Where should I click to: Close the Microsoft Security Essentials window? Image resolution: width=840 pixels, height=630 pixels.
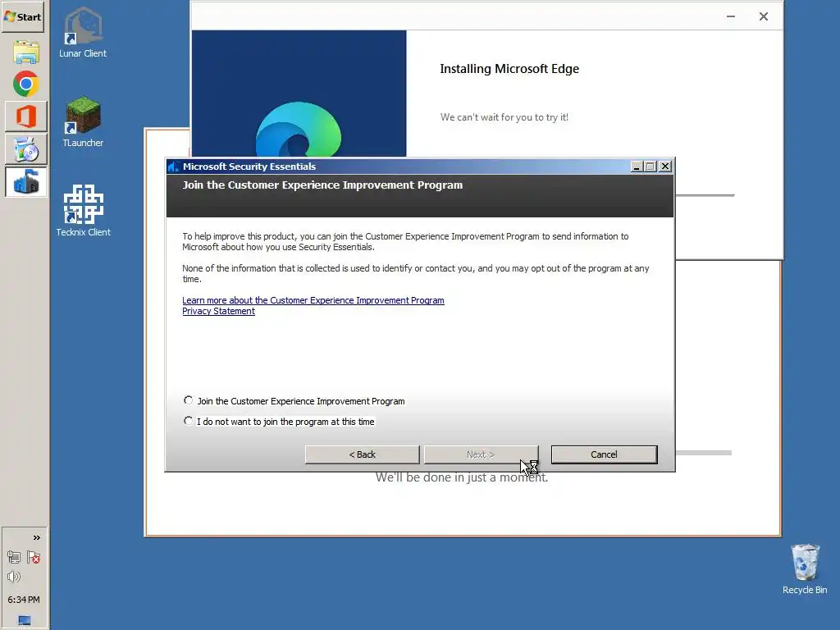click(664, 167)
